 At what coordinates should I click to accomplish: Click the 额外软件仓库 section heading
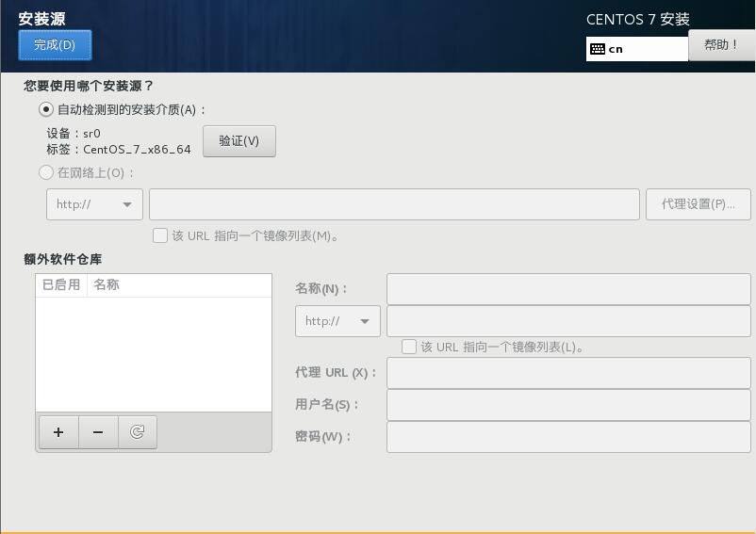62,260
